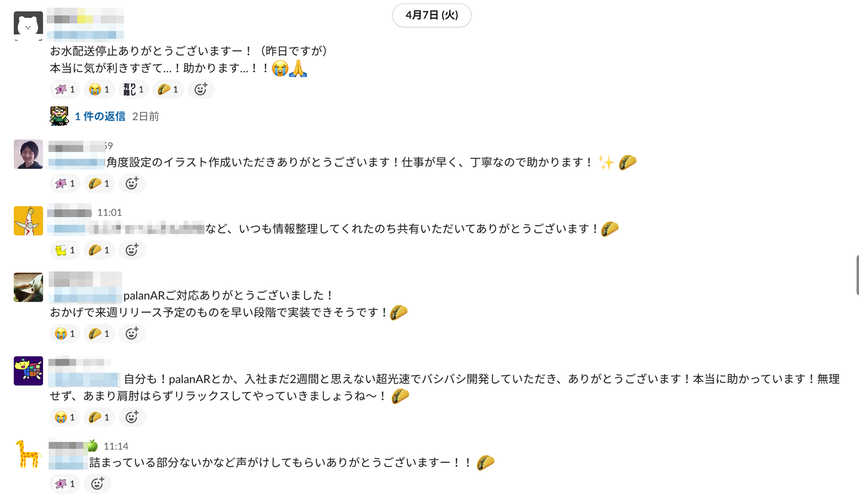Click the 11:14 timestamp on giraffe user's message

pyautogui.click(x=116, y=446)
